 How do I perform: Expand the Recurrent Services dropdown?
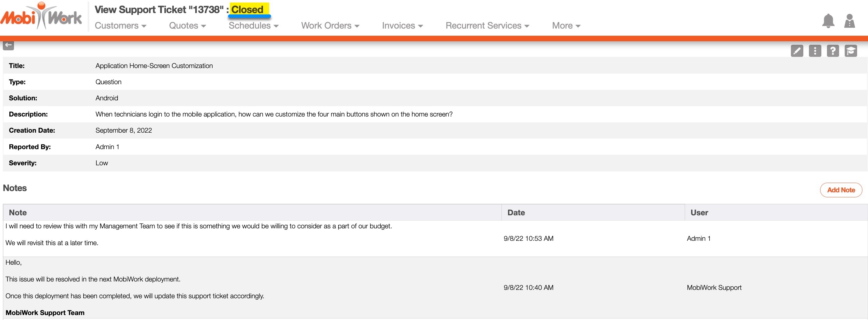tap(487, 25)
